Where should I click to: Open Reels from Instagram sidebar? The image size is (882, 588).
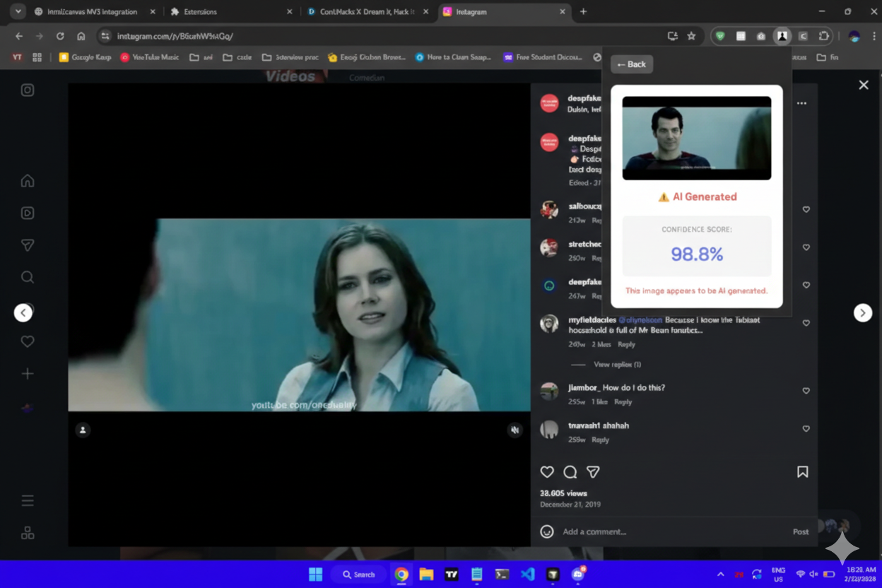pyautogui.click(x=28, y=213)
